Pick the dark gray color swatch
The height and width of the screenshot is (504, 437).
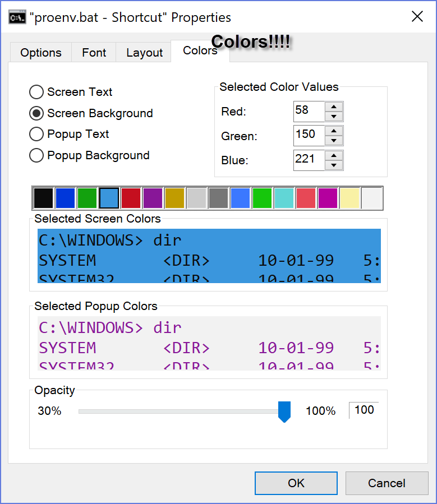pos(218,198)
